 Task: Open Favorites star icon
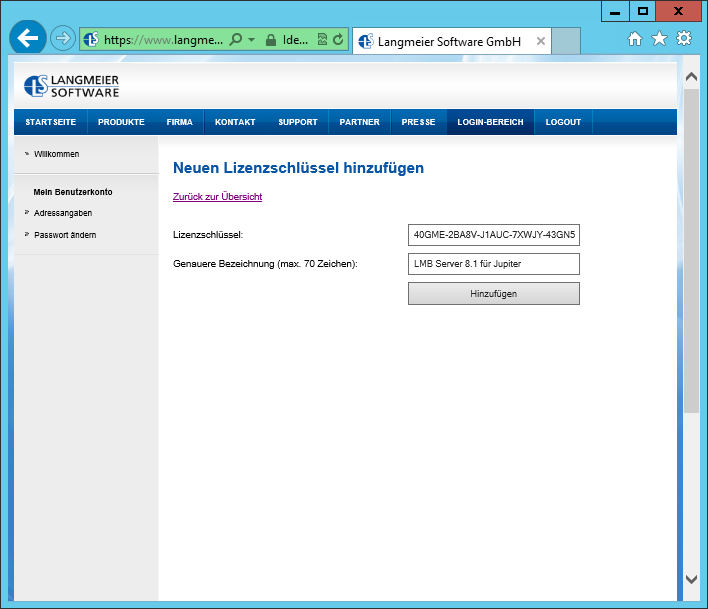click(x=659, y=39)
